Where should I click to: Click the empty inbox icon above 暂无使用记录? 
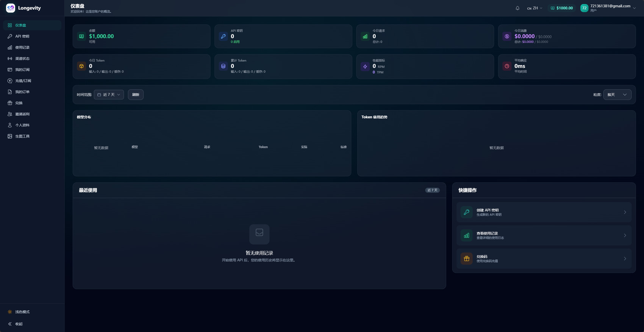click(x=259, y=234)
